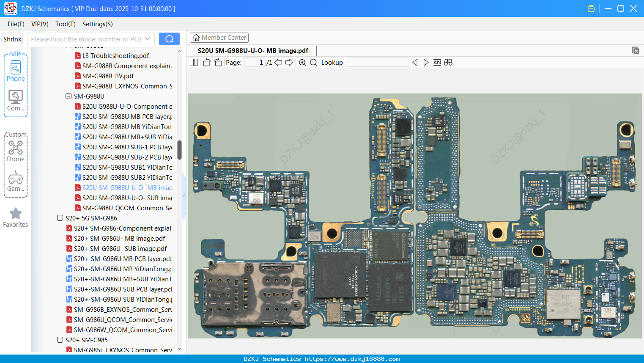The width and height of the screenshot is (644, 363).
Task: Open the Settings(S) menu
Action: (x=98, y=24)
